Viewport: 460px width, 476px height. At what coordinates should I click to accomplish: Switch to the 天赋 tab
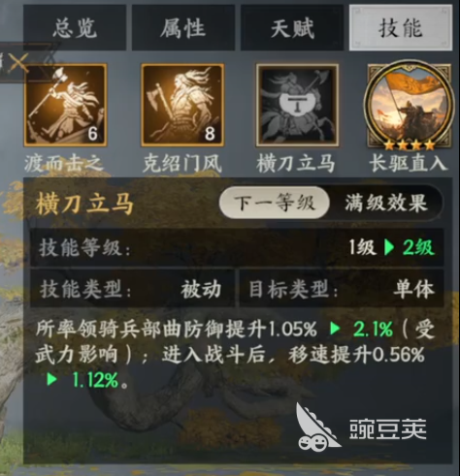(x=292, y=28)
